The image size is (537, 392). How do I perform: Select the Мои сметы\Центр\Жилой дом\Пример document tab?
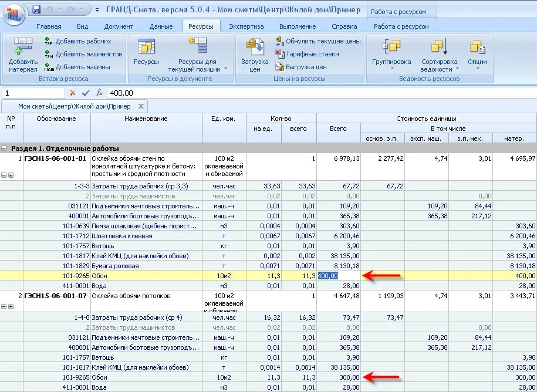tap(75, 106)
